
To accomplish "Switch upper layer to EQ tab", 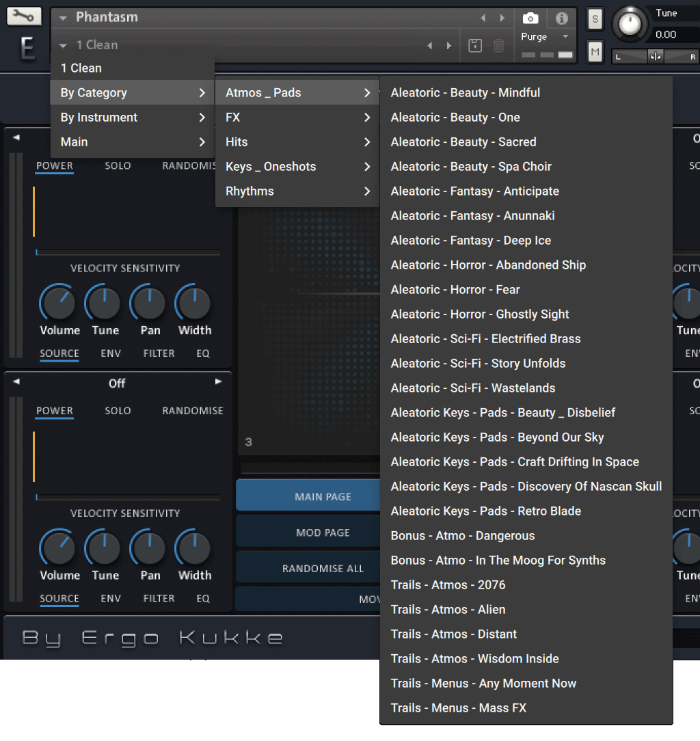I will coord(203,353).
